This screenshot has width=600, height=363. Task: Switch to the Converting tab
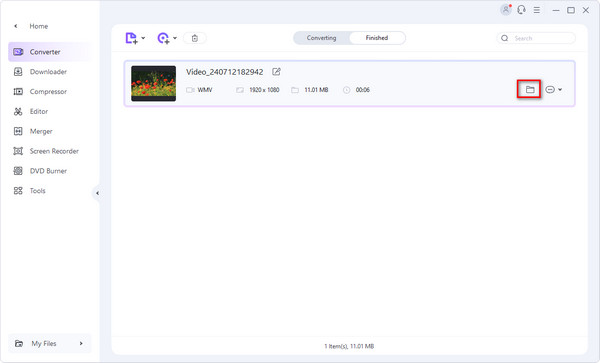321,38
